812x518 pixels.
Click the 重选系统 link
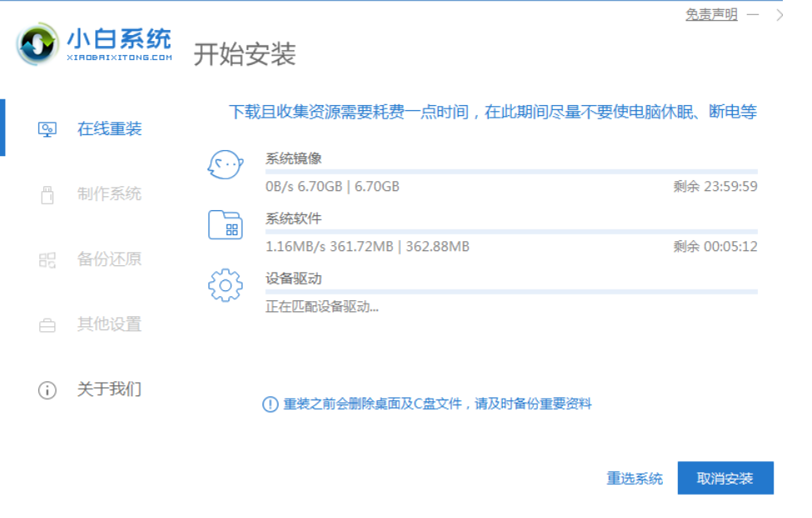click(x=634, y=478)
